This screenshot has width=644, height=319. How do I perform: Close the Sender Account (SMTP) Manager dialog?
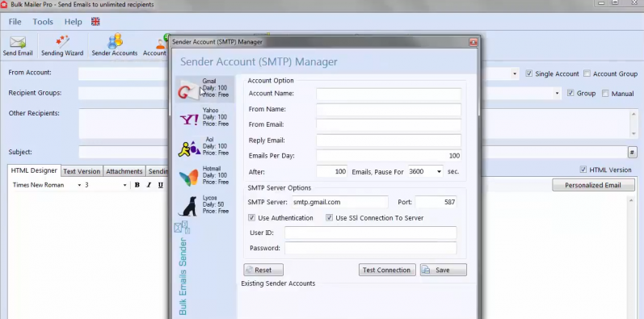474,42
